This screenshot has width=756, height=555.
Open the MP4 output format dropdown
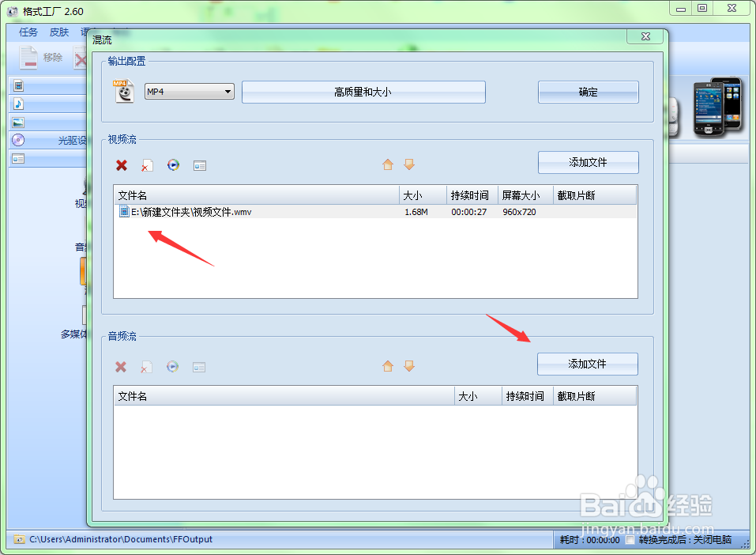pyautogui.click(x=190, y=92)
